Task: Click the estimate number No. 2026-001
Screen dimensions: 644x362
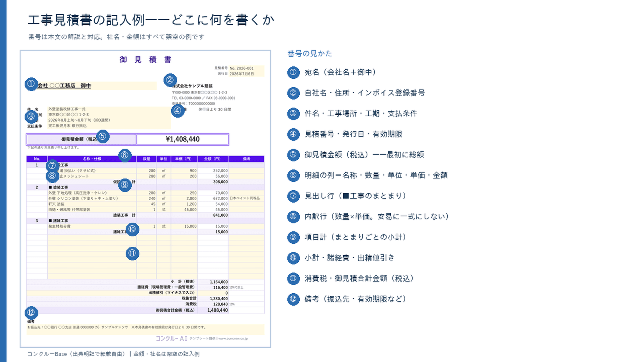Action: pyautogui.click(x=242, y=68)
